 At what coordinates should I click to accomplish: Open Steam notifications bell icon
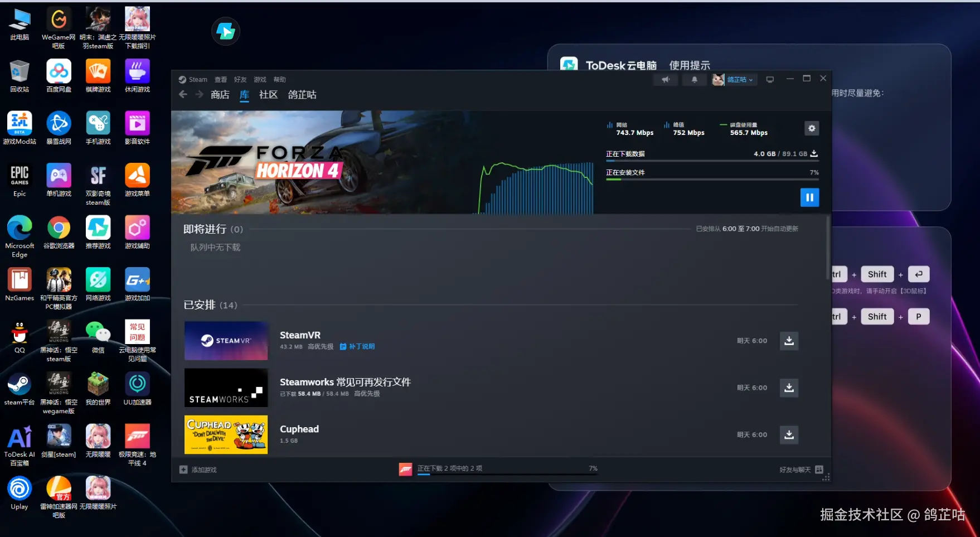click(x=694, y=80)
